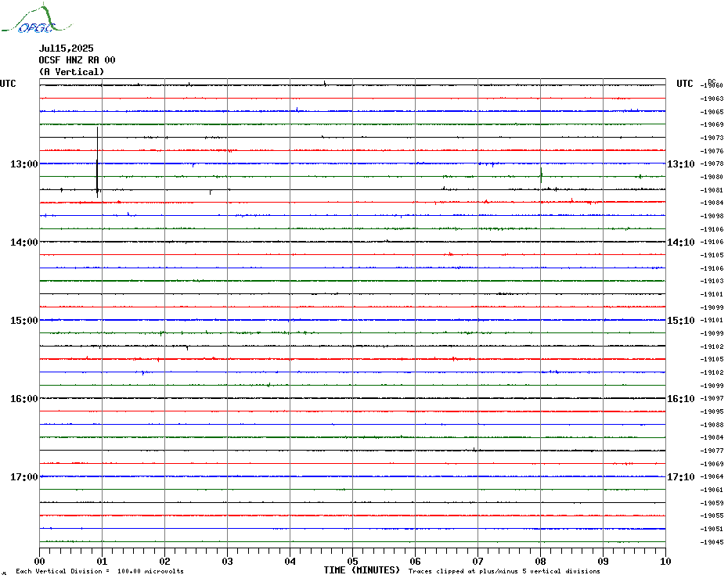The width and height of the screenshot is (728, 582).
Task: Click the DC value '-19061'
Action: 712,490
